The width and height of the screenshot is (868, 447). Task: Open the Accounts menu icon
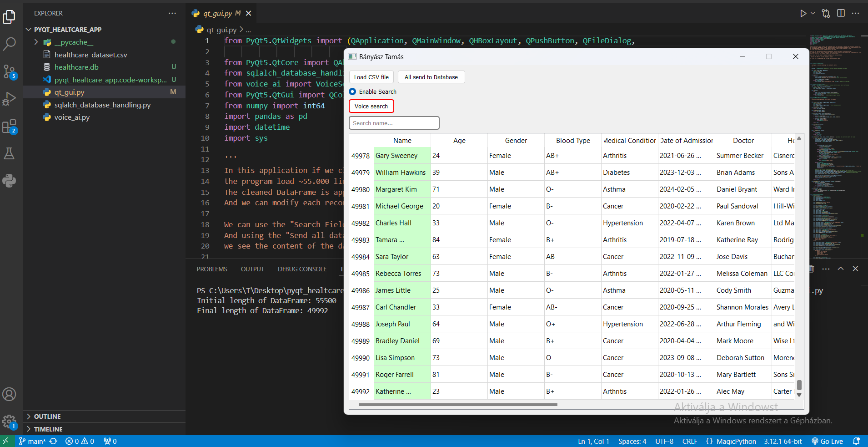click(9, 394)
